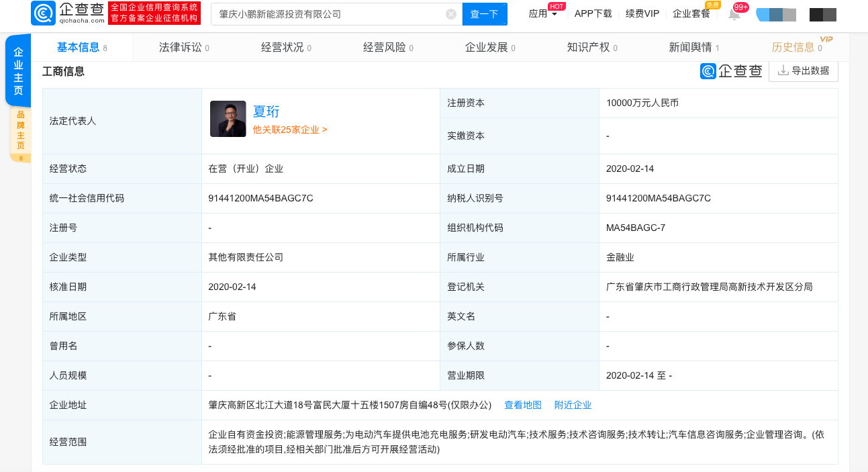This screenshot has width=868, height=472.
Task: Click 查看地图 link
Action: pos(523,405)
